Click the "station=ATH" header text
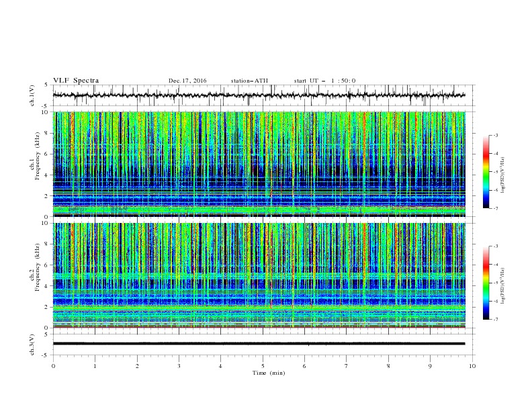 click(249, 81)
